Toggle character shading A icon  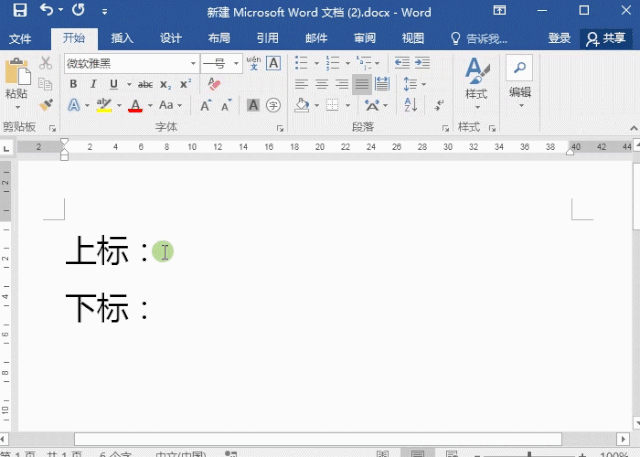point(253,105)
